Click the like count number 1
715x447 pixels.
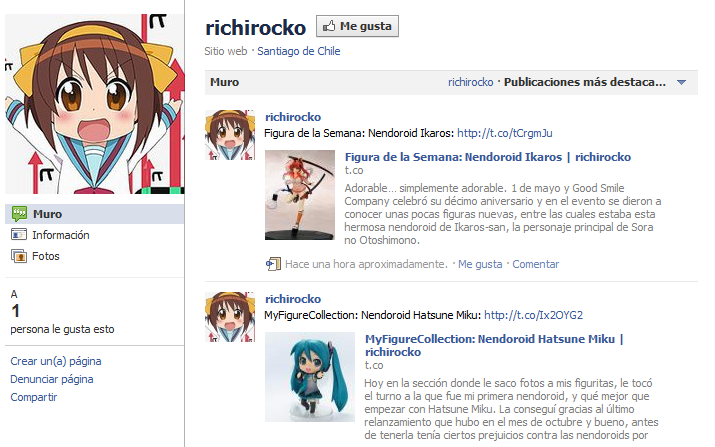(16, 311)
